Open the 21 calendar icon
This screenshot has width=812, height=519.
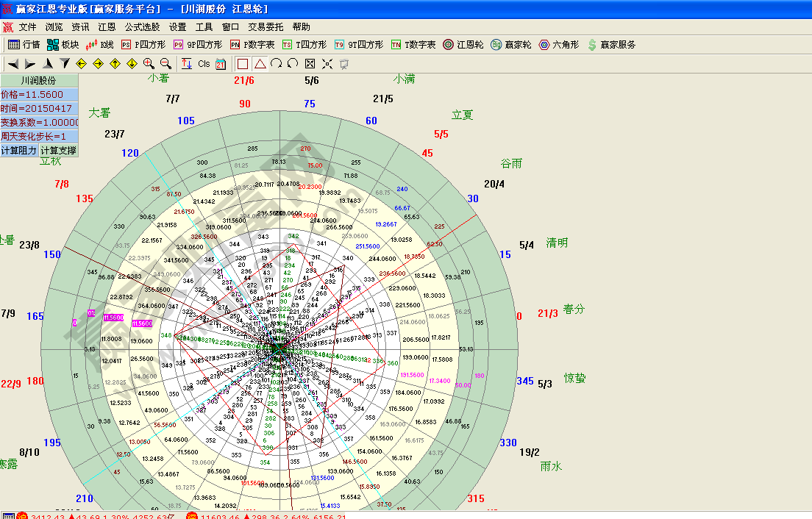tap(218, 64)
